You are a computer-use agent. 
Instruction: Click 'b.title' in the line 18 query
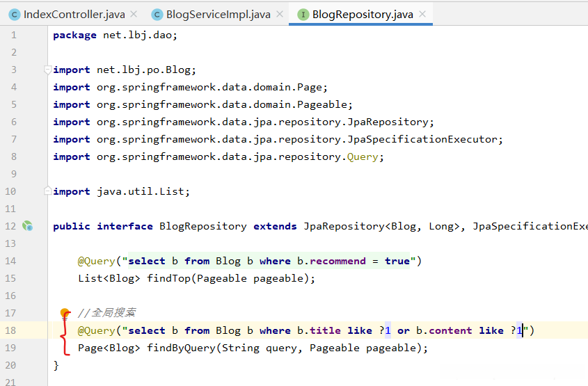click(x=319, y=330)
